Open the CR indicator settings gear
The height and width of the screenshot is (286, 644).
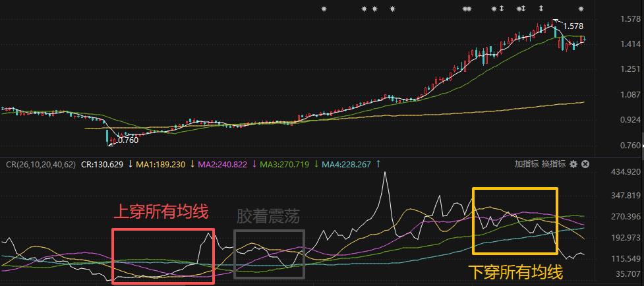coord(573,164)
